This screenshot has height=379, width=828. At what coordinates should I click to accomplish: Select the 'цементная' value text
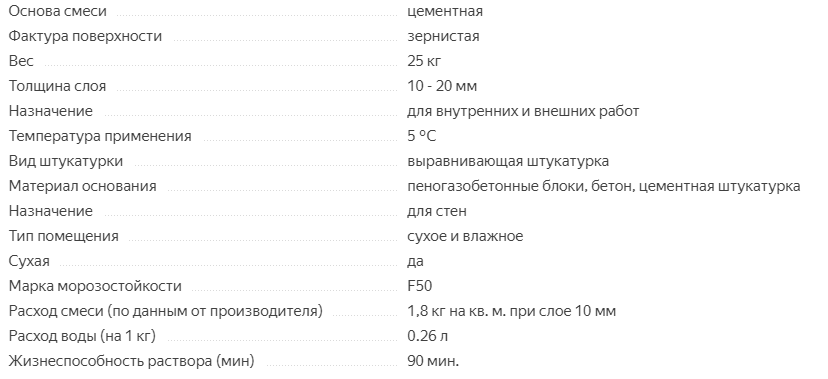pos(445,12)
